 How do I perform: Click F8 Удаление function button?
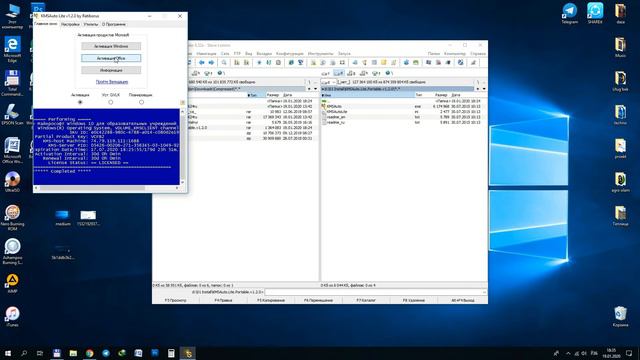pos(414,300)
